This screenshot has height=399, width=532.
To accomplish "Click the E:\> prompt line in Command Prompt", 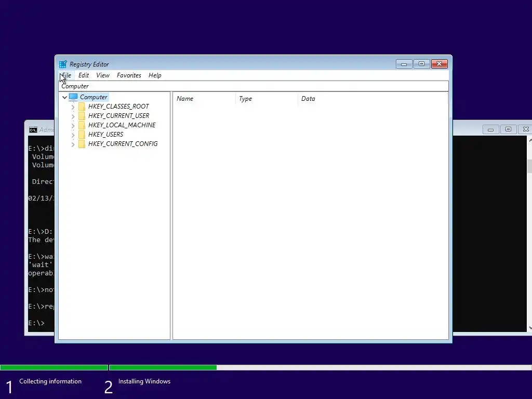I will point(36,323).
